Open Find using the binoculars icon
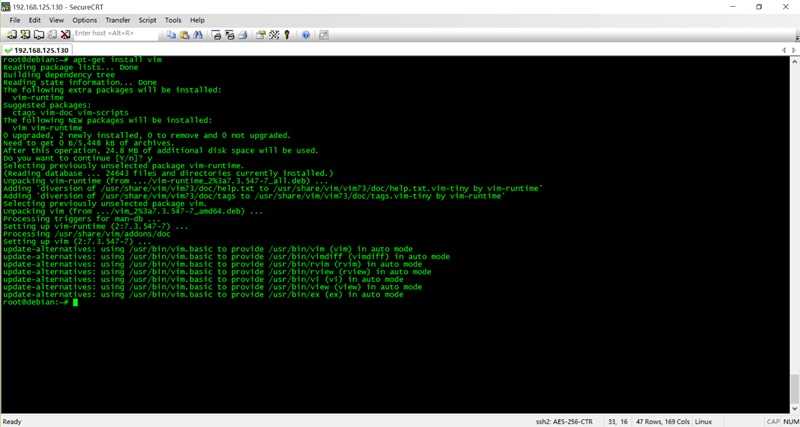The image size is (800, 427). pos(198,35)
